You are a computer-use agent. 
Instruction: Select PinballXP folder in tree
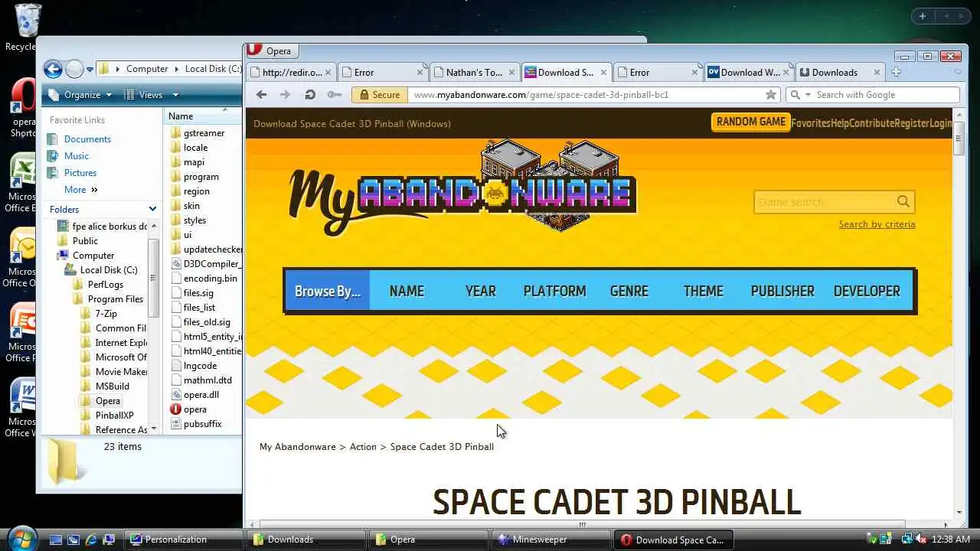[114, 416]
